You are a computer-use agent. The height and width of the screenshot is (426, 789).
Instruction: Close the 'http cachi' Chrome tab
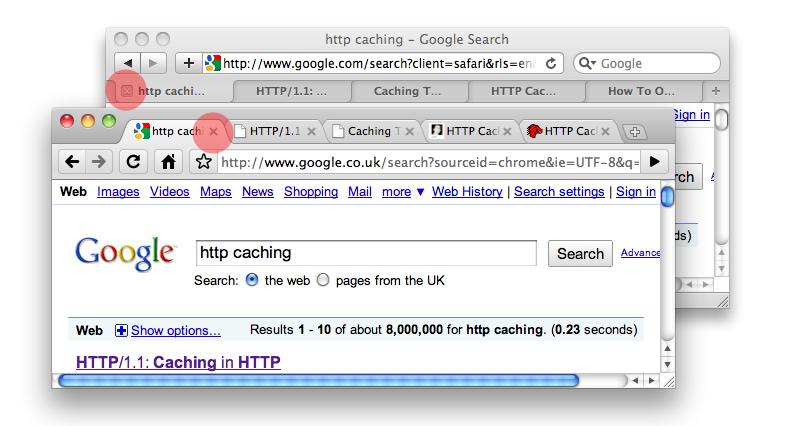click(213, 131)
